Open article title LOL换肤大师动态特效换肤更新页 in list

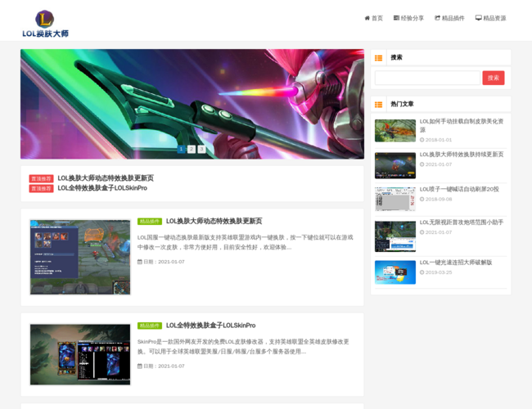pos(214,221)
